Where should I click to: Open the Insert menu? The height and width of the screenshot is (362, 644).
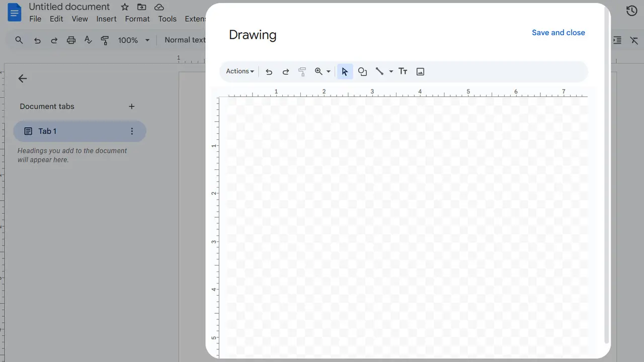[106, 19]
